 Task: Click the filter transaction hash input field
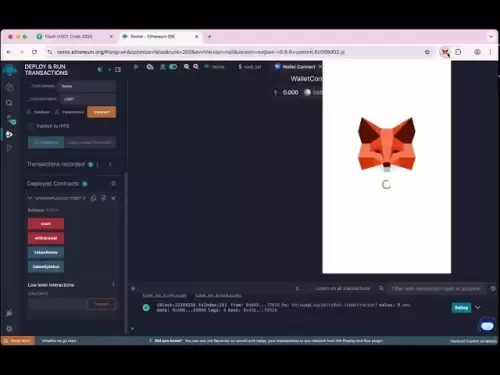(436, 289)
